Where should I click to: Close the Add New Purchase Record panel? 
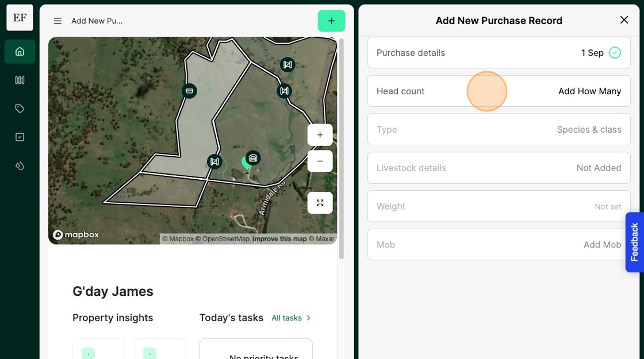click(x=624, y=20)
